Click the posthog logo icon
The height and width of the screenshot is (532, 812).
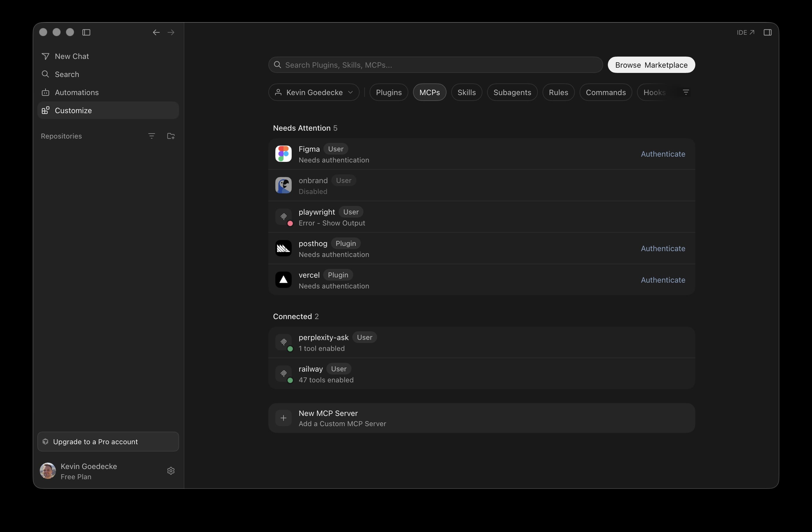point(283,248)
